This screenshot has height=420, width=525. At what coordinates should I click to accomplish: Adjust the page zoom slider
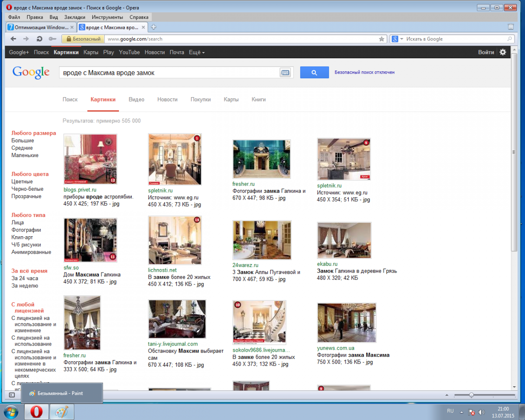pos(471,395)
